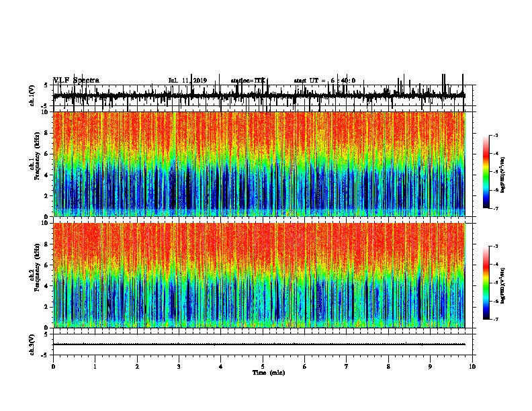Screen dimensions: 532x411
Task: Click time axis tick label 5
Action: (x=263, y=367)
